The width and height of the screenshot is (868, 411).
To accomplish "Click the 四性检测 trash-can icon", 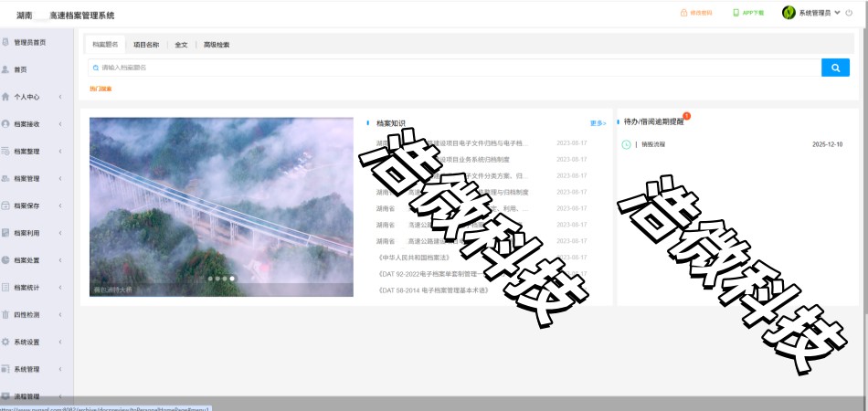I will point(5,315).
